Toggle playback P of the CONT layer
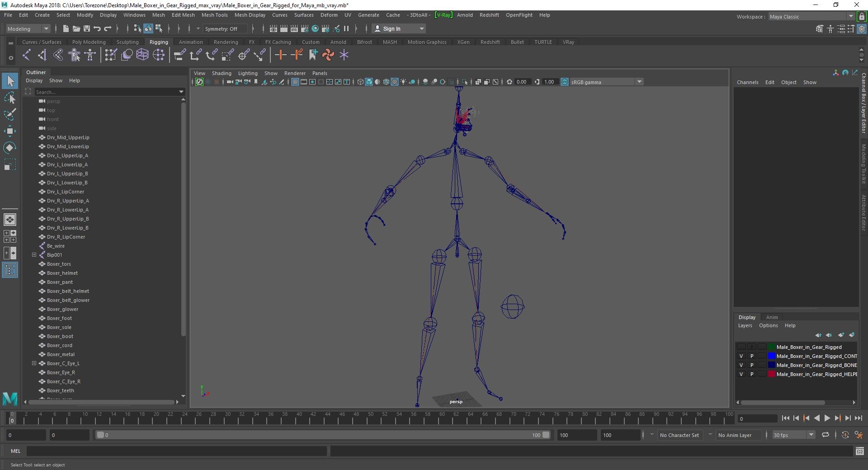 [x=752, y=356]
